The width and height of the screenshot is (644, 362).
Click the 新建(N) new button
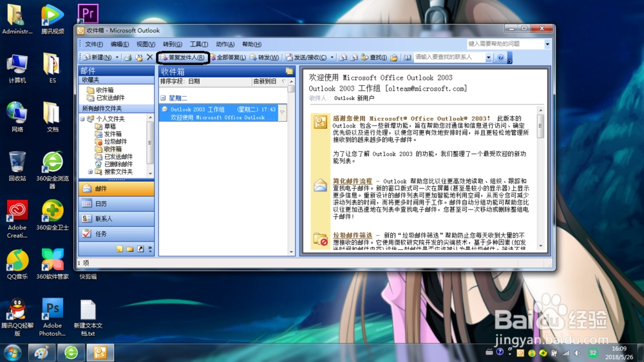[98, 57]
